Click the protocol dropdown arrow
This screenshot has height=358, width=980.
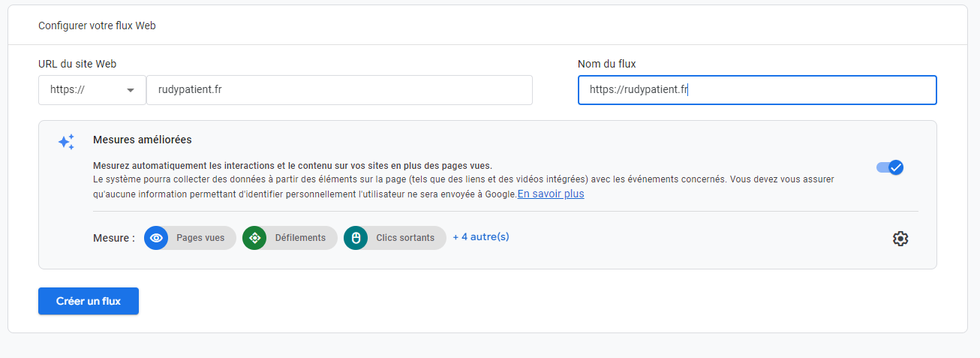pos(131,90)
